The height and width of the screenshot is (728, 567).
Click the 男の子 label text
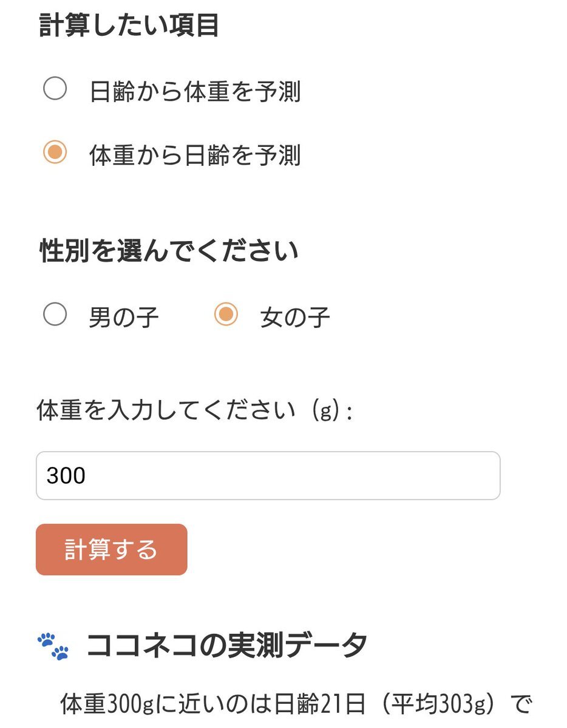123,318
